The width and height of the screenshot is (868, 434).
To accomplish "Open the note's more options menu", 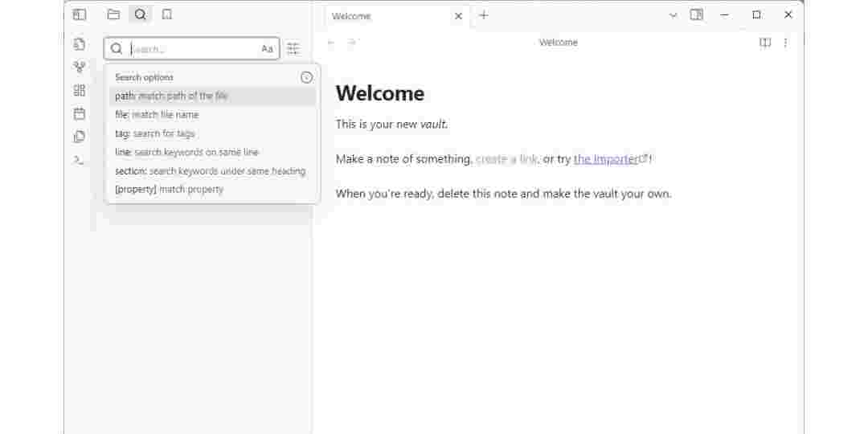I will pos(785,43).
